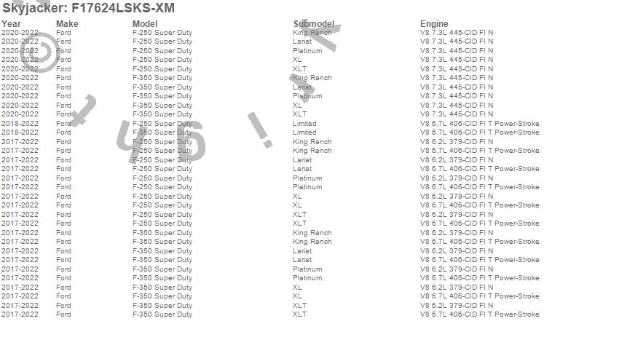619x364 pixels.
Task: Select the last row's 2017-2022 year
Action: click(x=20, y=314)
